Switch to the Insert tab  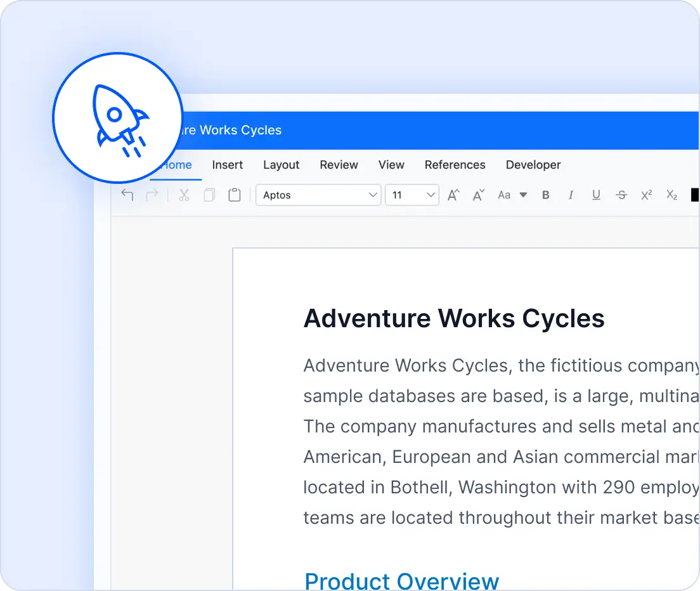click(227, 165)
